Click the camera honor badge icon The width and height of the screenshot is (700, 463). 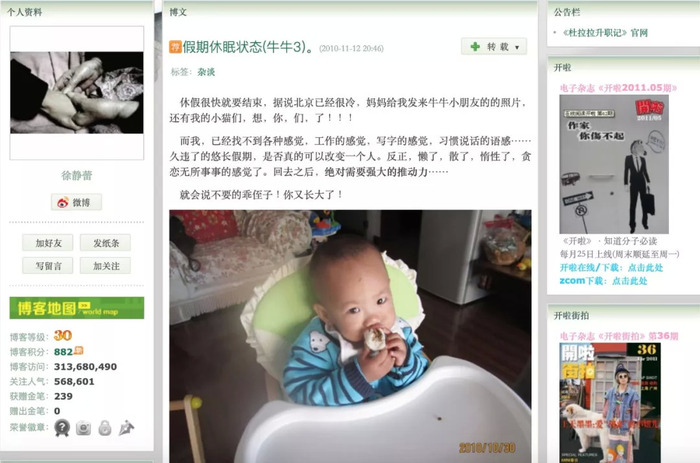(x=83, y=428)
